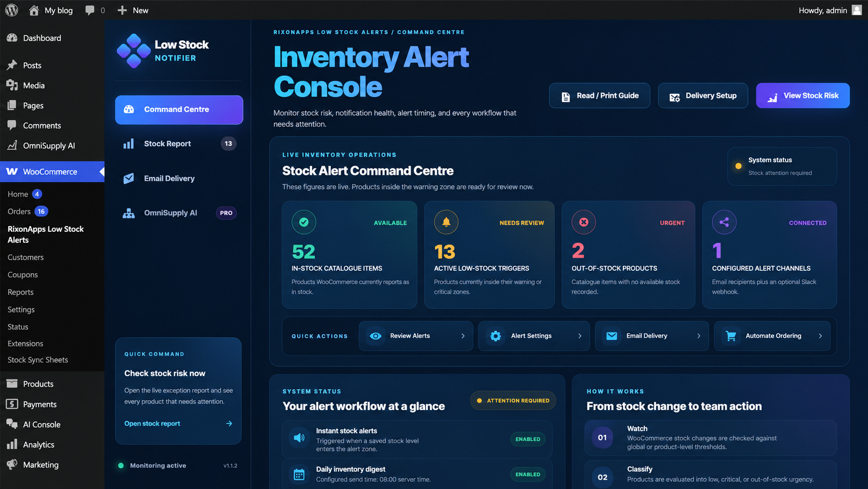Click the 52 In-Stock Catalogue Items value
Image resolution: width=868 pixels, height=489 pixels.
point(304,252)
